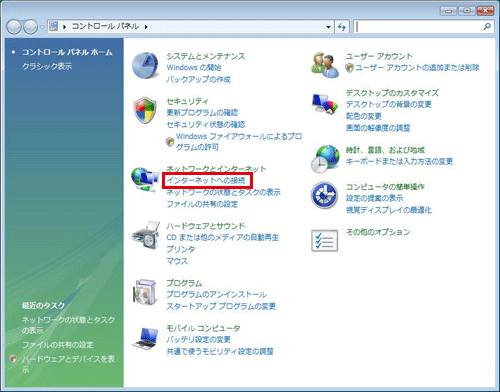Image resolution: width=500 pixels, height=392 pixels.
Task: Click the Ease of Access icon
Action: (324, 195)
